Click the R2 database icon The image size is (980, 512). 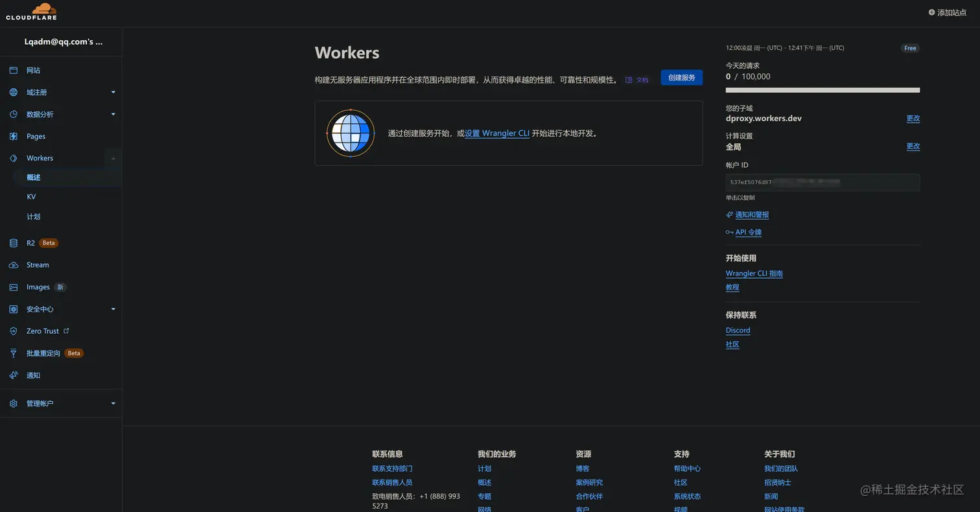click(13, 243)
